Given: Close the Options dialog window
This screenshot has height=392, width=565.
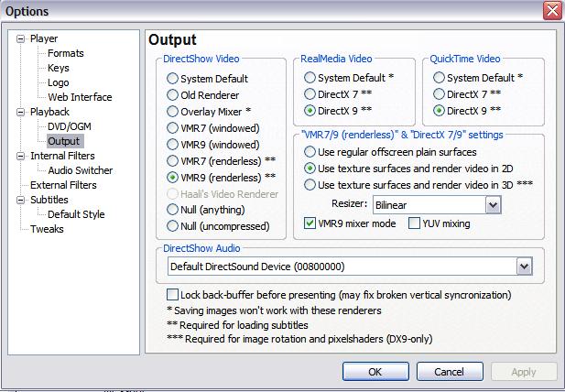Looking at the screenshot, I should point(552,11).
